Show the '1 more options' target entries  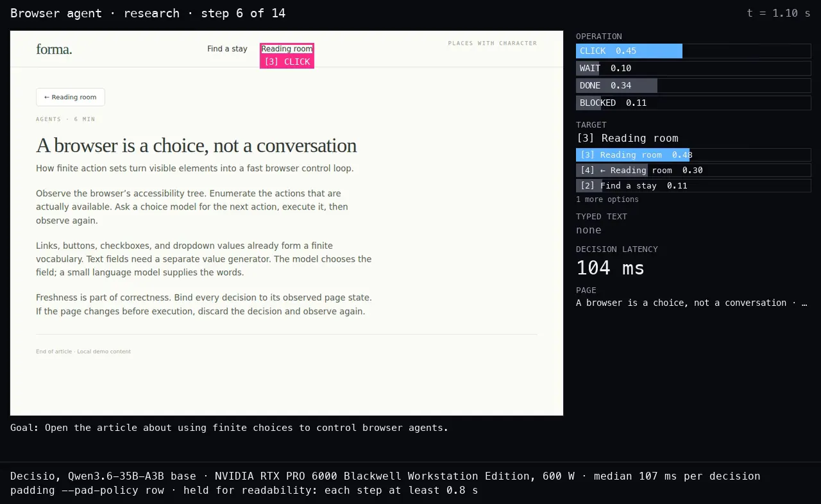(x=607, y=199)
